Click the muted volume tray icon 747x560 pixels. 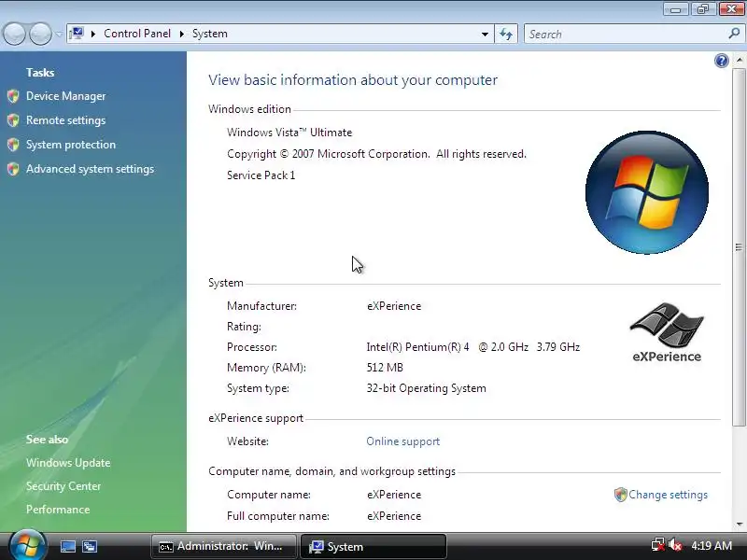tap(674, 545)
